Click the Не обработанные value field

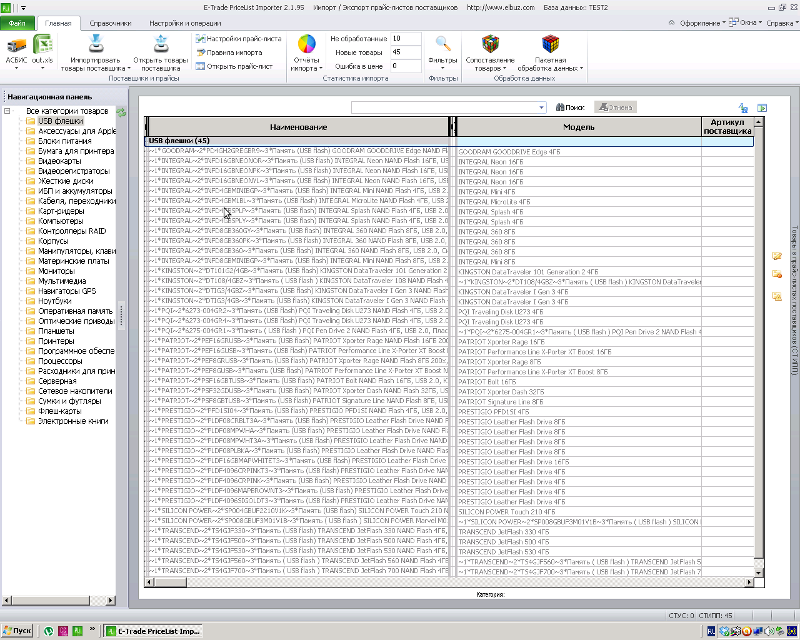(x=406, y=39)
